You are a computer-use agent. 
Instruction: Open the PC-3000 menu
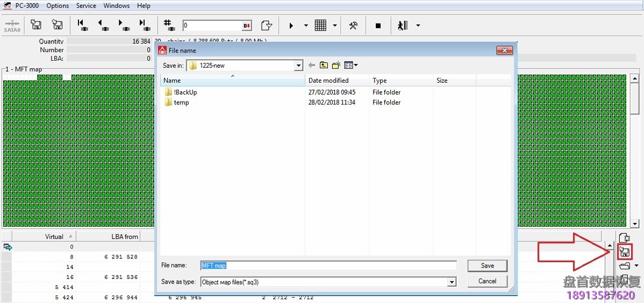(27, 6)
